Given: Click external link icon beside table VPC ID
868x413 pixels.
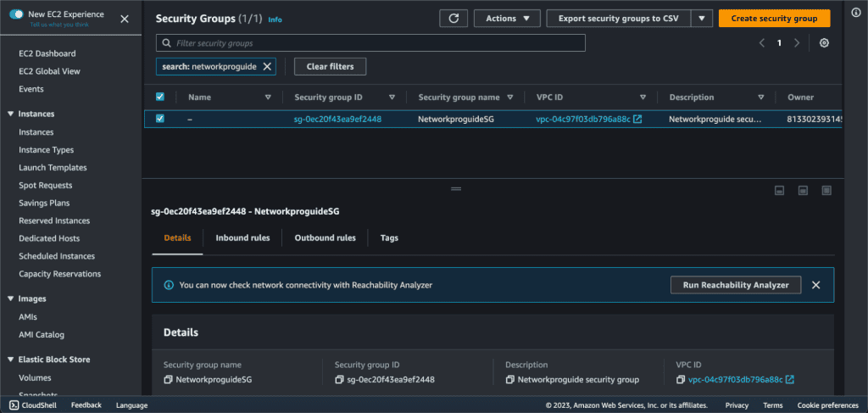Looking at the screenshot, I should pyautogui.click(x=637, y=119).
